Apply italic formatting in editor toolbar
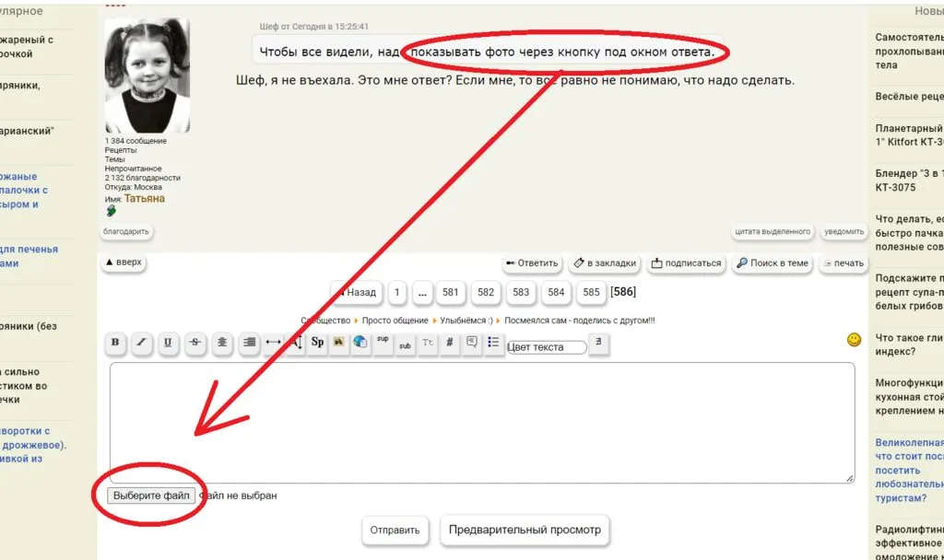Image resolution: width=944 pixels, height=560 pixels. (x=141, y=343)
